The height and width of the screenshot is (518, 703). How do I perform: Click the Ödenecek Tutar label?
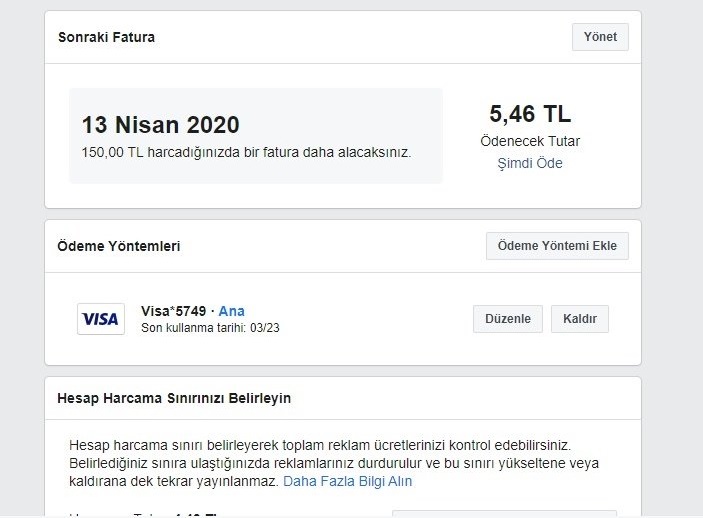click(530, 141)
